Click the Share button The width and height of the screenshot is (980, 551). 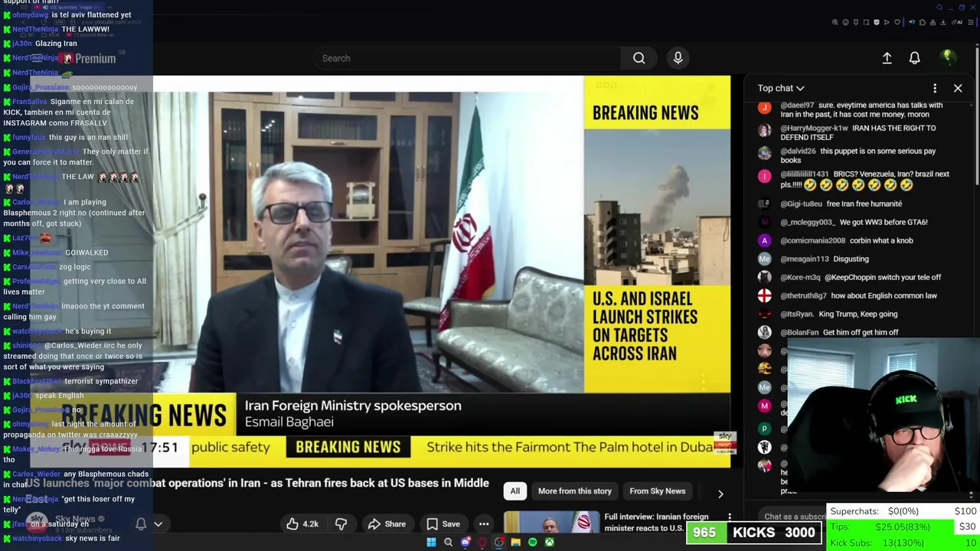(x=387, y=524)
